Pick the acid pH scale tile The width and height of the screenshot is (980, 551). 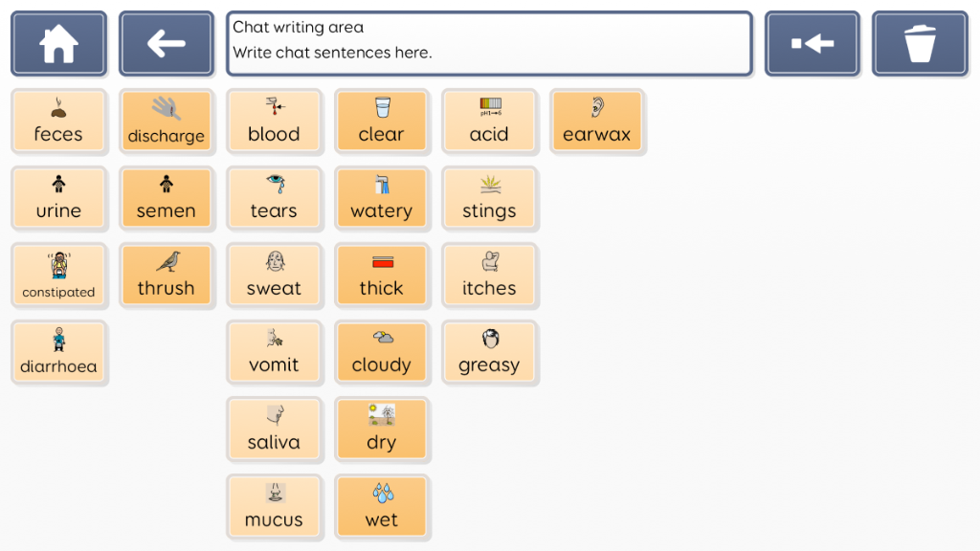point(489,121)
